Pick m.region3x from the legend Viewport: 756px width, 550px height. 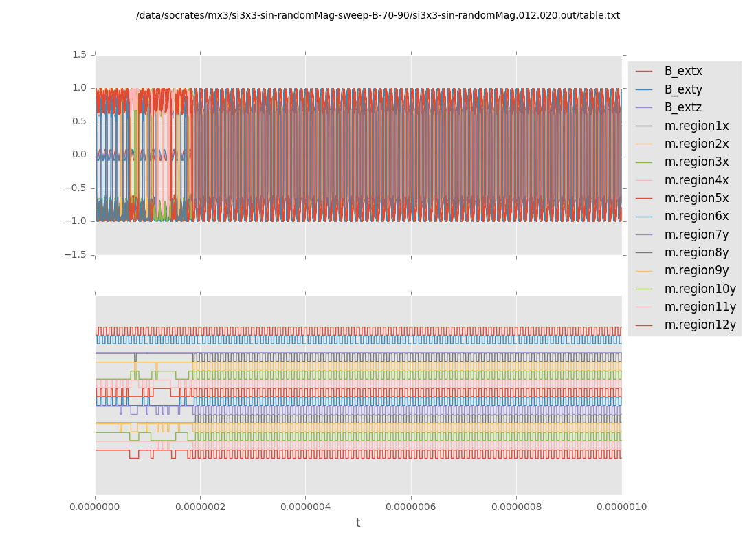pos(696,162)
